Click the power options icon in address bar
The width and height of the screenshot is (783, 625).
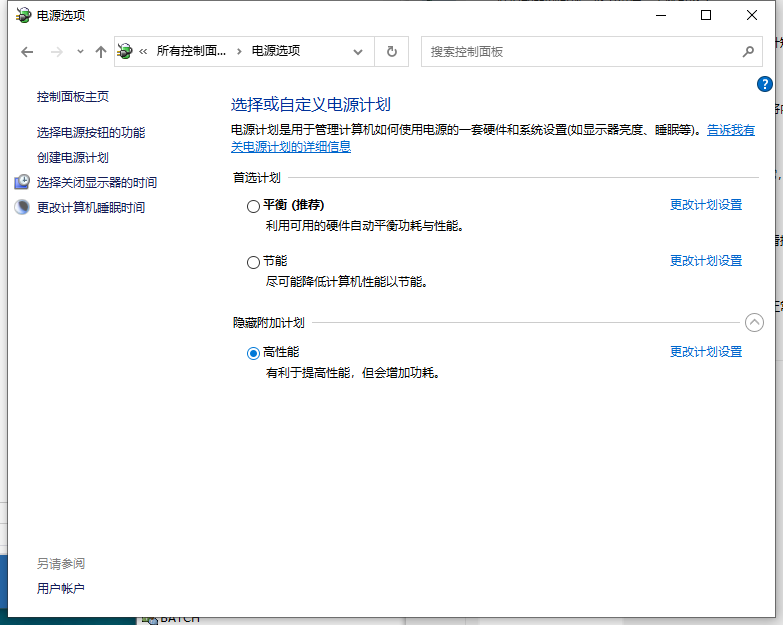click(126, 51)
